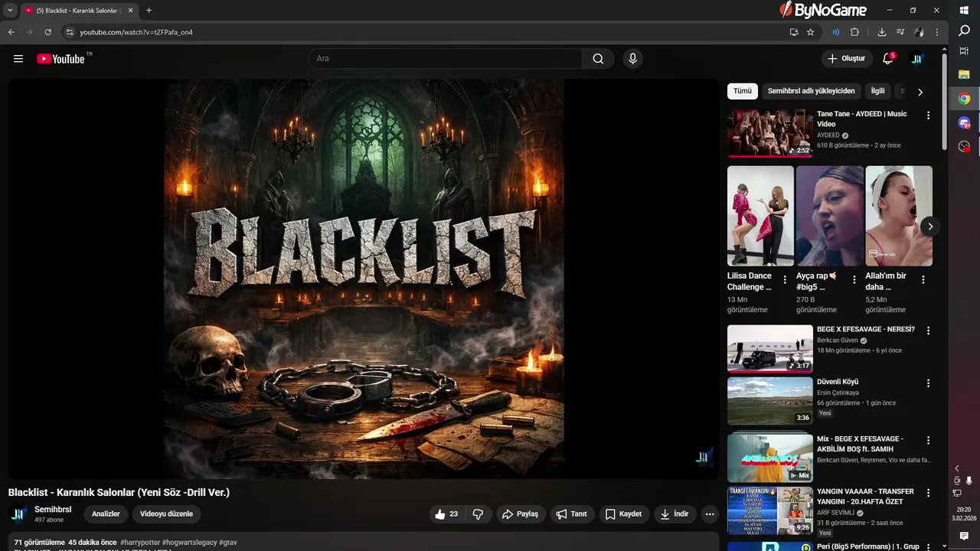
Task: Like the Blacklist video
Action: pos(447,514)
